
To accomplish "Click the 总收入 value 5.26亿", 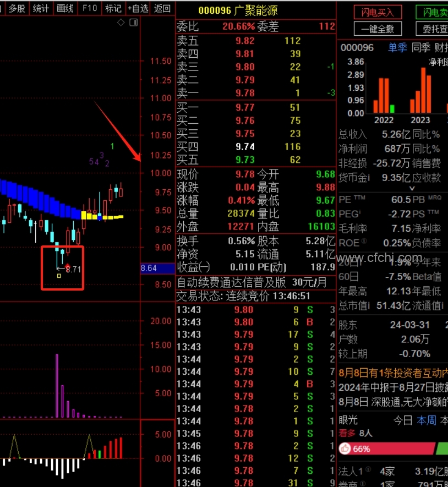I will (x=396, y=134).
